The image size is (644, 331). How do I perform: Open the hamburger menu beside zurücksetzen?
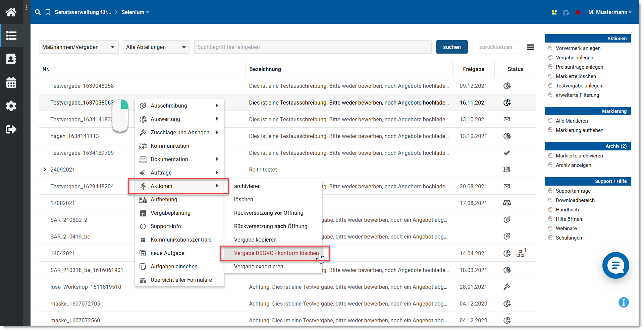pos(530,47)
